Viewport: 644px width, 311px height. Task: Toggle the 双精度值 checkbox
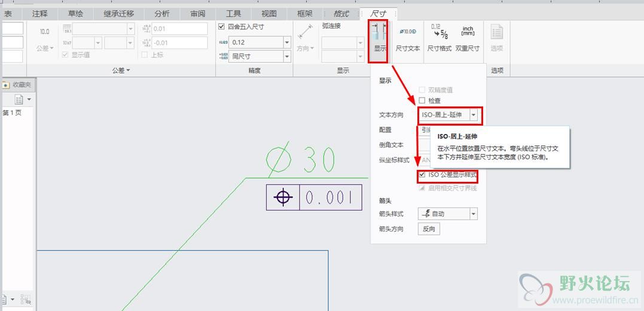[422, 90]
